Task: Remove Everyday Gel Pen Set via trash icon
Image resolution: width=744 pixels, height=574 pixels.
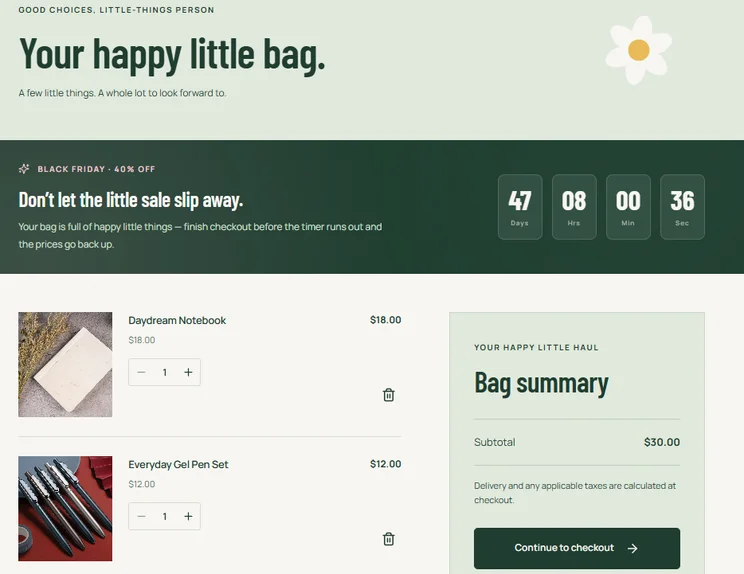Action: (389, 539)
